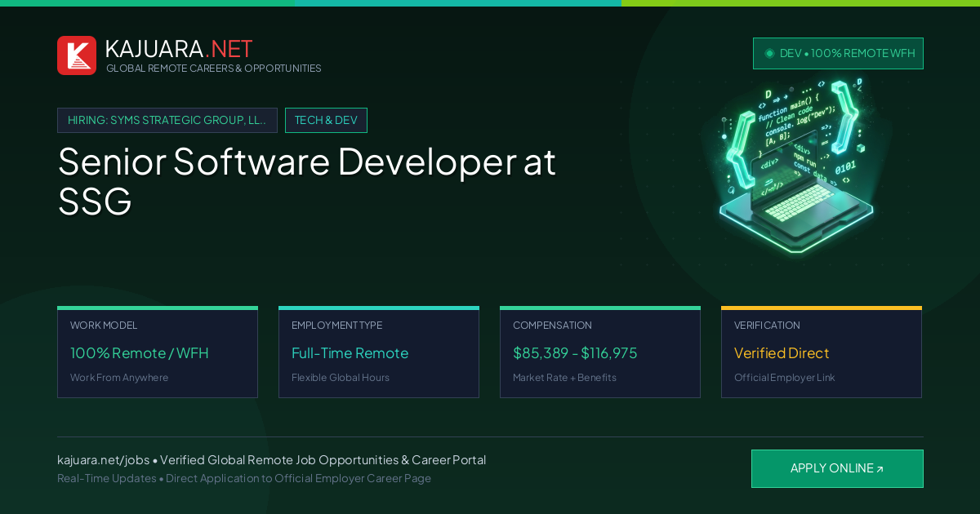Click the Global Remote Careers & Opportunities tagline
The image size is (980, 514).
coord(214,69)
